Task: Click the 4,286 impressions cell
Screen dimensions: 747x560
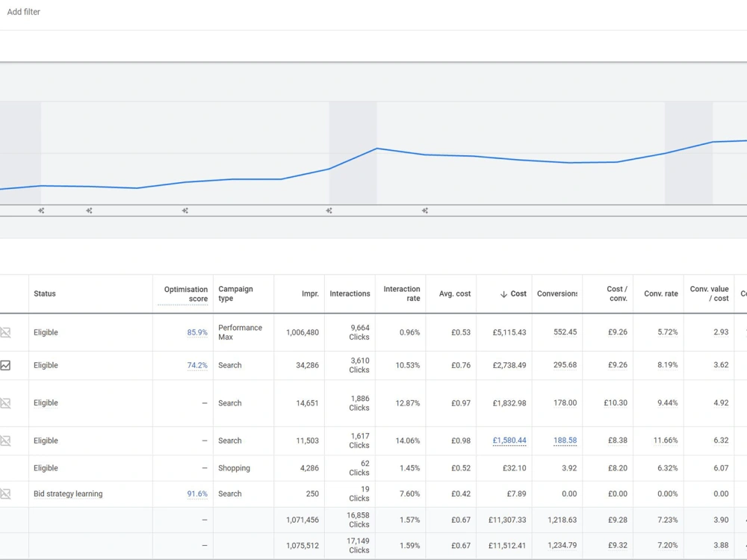Action: tap(309, 468)
